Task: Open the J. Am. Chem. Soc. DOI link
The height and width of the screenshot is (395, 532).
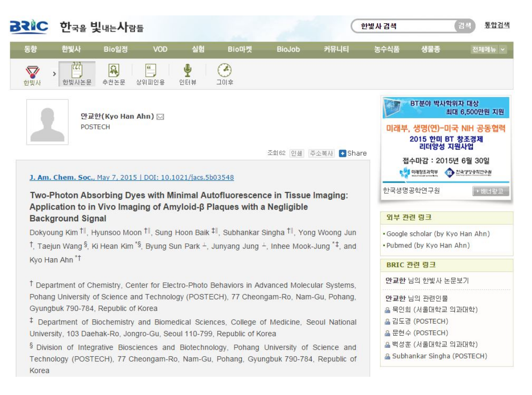Action: pyautogui.click(x=132, y=177)
